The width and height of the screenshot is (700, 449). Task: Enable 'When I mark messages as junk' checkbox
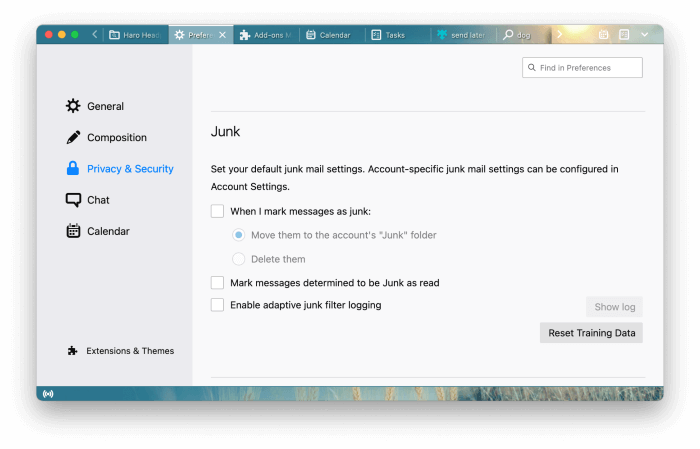217,211
